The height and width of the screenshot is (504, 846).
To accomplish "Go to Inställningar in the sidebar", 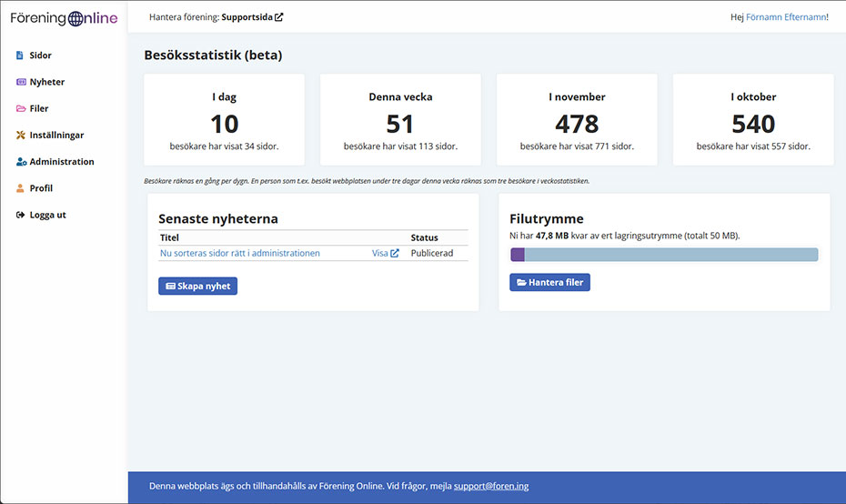I will [56, 136].
